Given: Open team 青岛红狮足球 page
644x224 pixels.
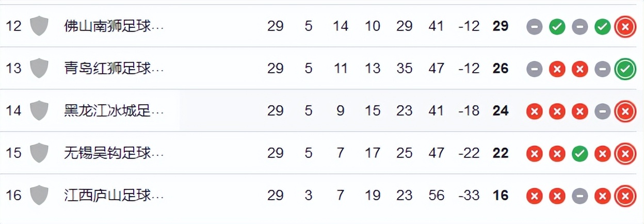Looking at the screenshot, I should point(114,68).
